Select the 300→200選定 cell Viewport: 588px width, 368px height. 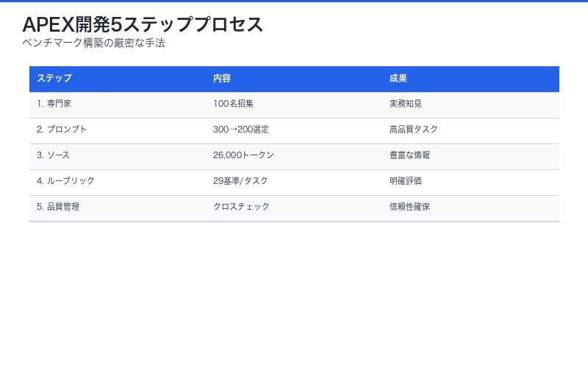(x=241, y=130)
